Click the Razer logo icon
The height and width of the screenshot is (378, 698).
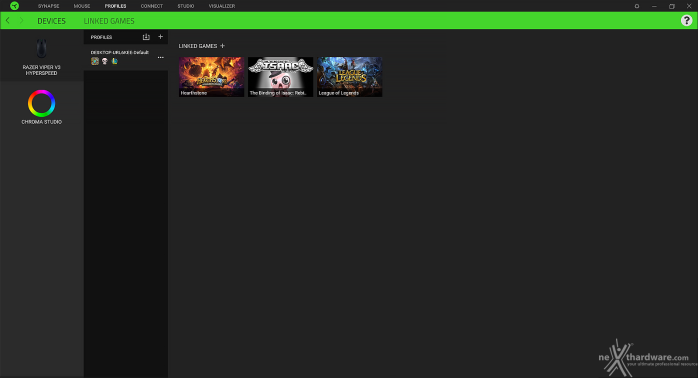tap(14, 6)
